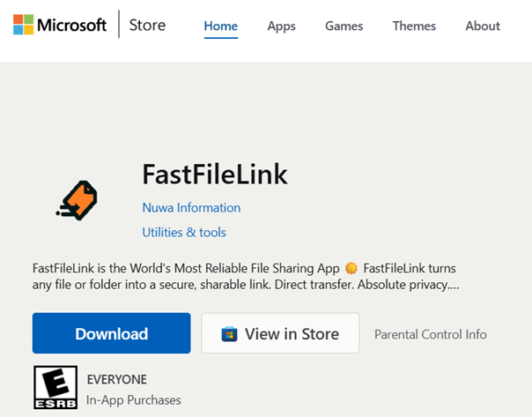Viewport: 532px width, 417px height.
Task: Click the View in Store button
Action: (280, 333)
